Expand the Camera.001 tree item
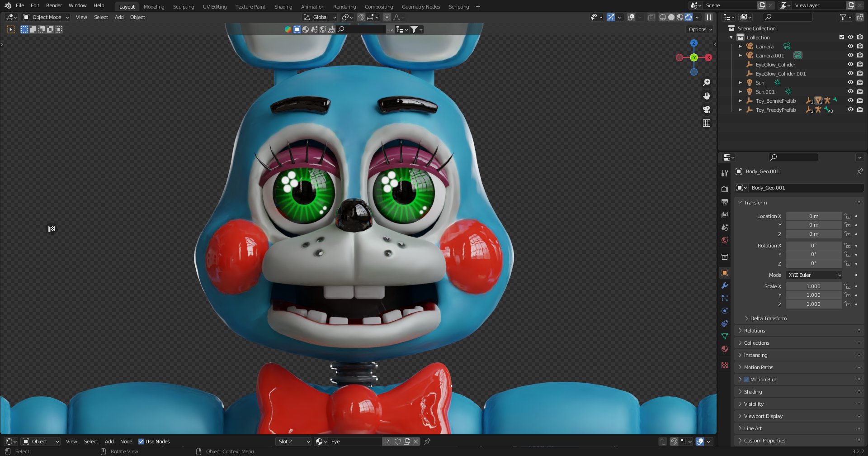Image resolution: width=868 pixels, height=456 pixels. tap(740, 55)
